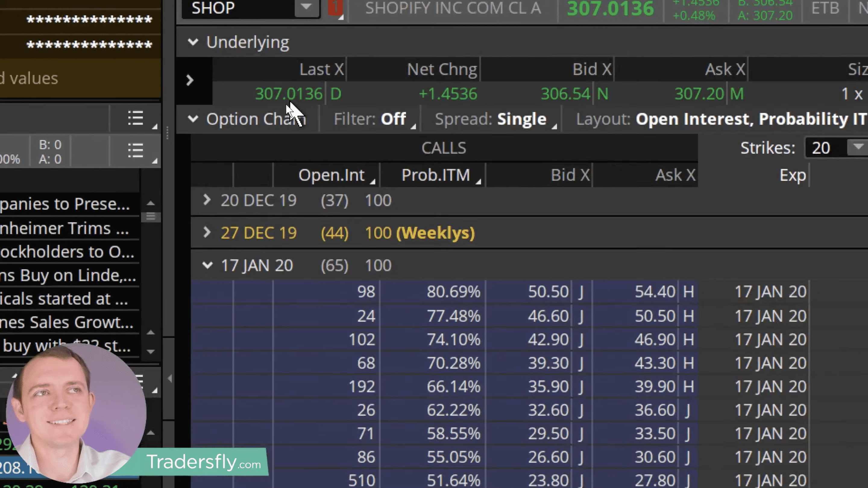Click the 33.50 ask in the 58.55% row
This screenshot has height=488, width=868.
pos(655,434)
